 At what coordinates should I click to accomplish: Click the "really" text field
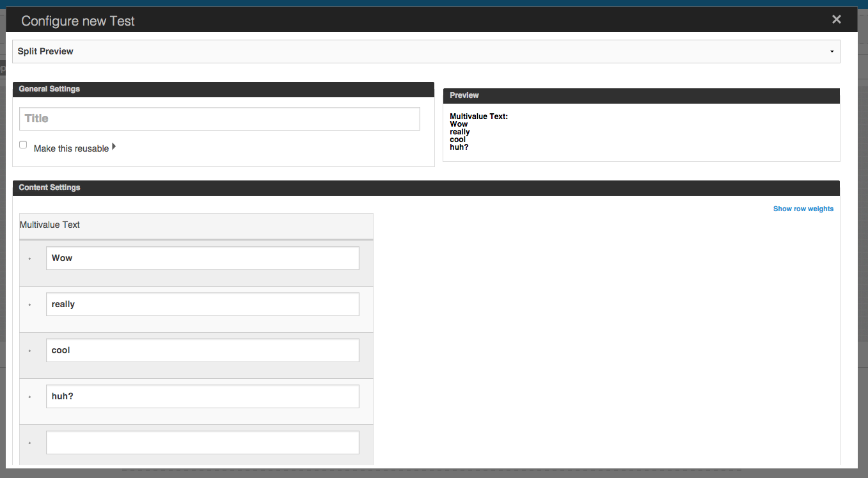pos(202,304)
